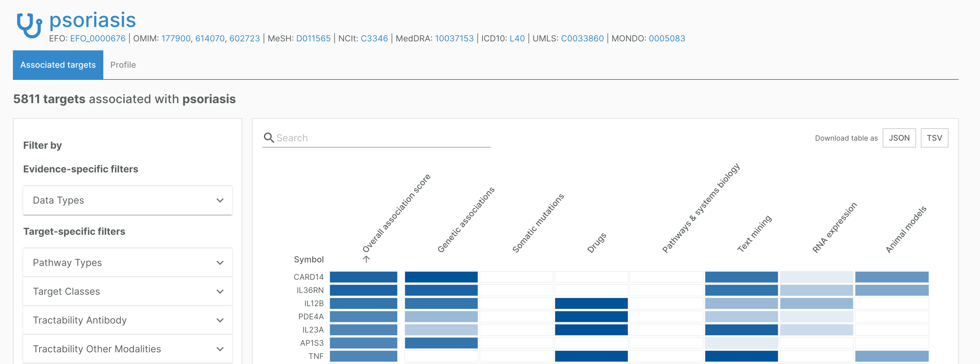Download table as JSON
The width and height of the screenshot is (980, 364).
tap(899, 138)
